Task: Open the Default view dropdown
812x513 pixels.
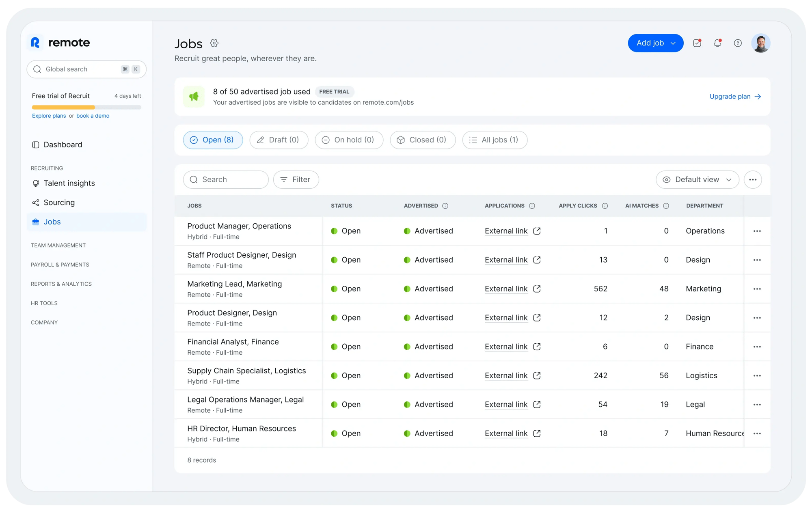Action: [x=697, y=179]
